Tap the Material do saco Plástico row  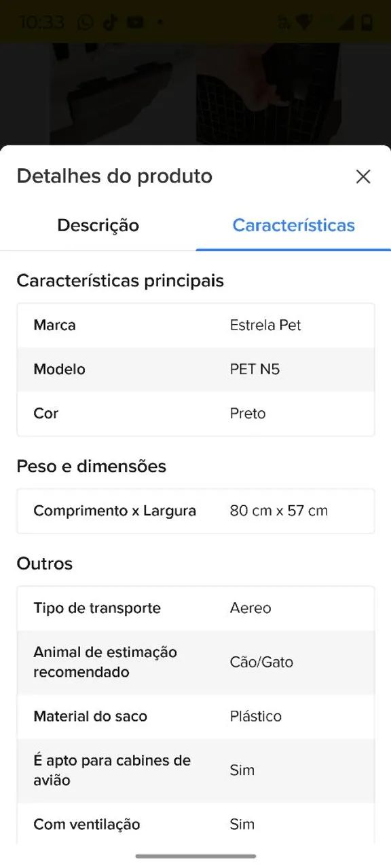click(195, 716)
